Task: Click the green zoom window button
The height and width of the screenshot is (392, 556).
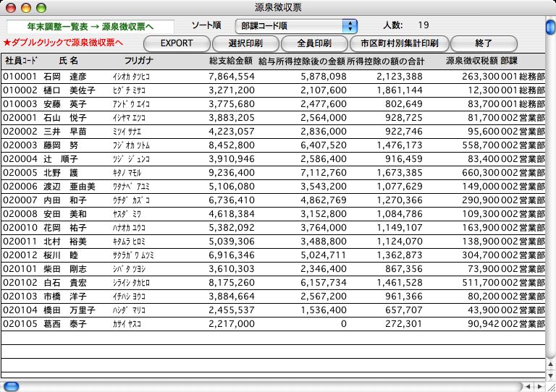Action: [x=41, y=7]
